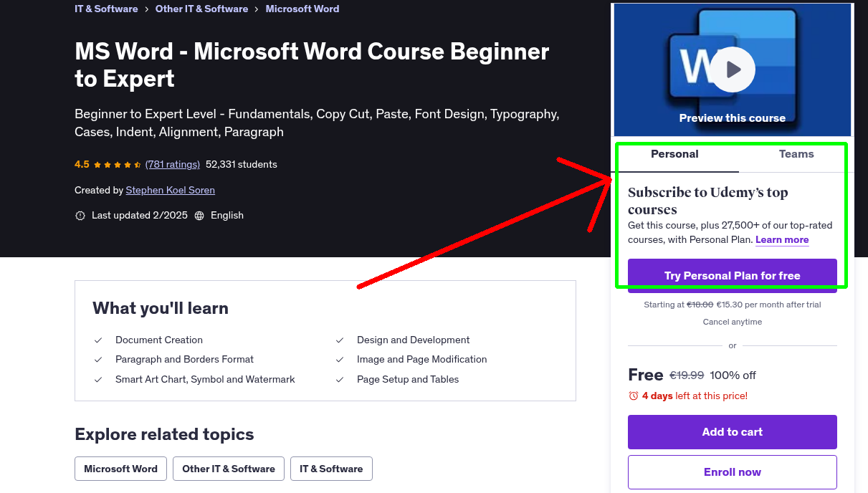Open instructor Stephen Koel Soren profile
This screenshot has width=868, height=493.
click(171, 190)
